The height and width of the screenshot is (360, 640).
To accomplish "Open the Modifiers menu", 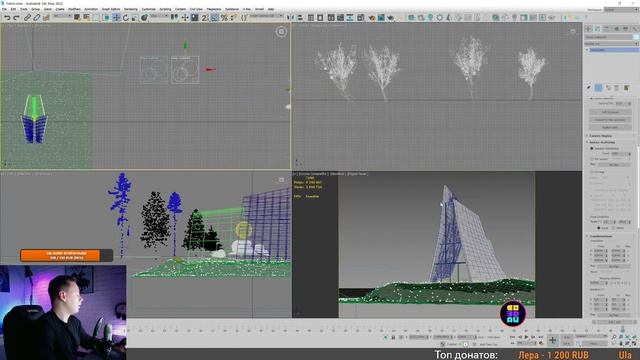I will point(74,9).
